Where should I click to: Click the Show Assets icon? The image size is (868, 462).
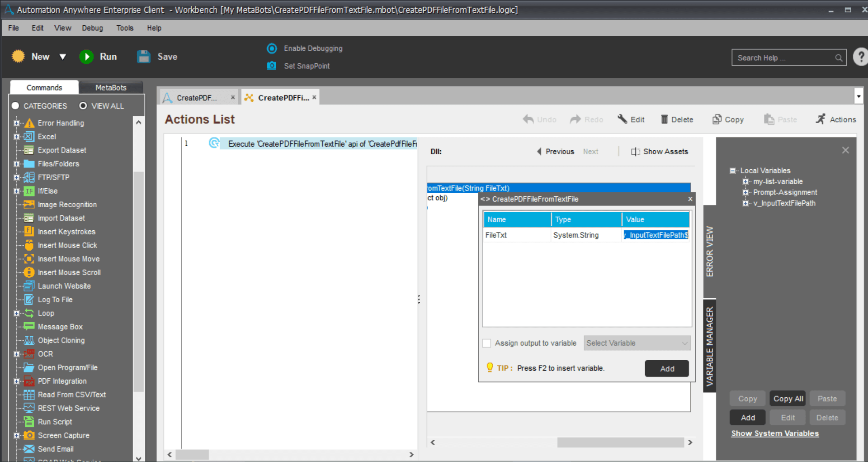636,152
